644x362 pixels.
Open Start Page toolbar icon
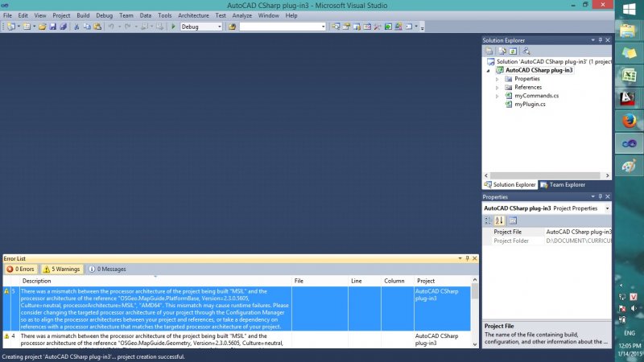(x=388, y=27)
